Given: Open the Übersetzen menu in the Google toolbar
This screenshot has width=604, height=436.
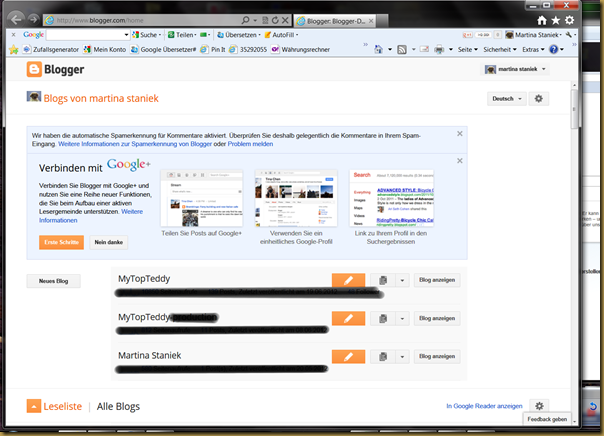Looking at the screenshot, I should coord(239,35).
